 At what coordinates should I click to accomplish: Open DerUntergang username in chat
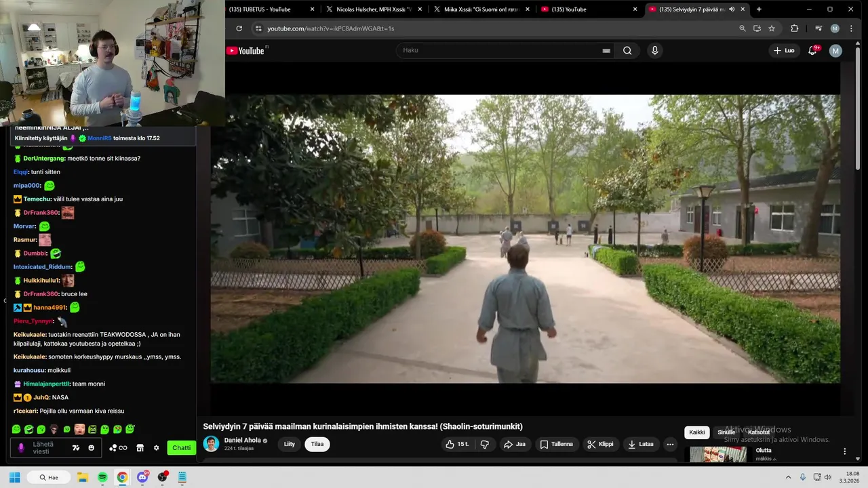(x=44, y=159)
